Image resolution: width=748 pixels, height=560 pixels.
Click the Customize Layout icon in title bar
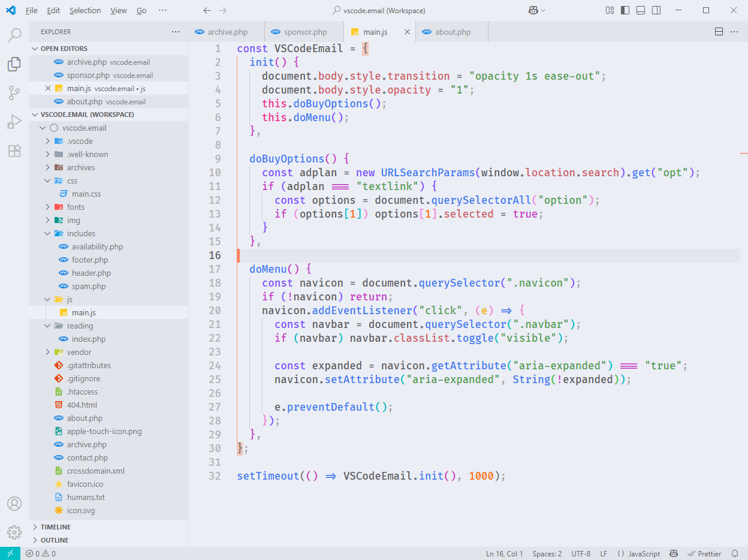click(610, 10)
